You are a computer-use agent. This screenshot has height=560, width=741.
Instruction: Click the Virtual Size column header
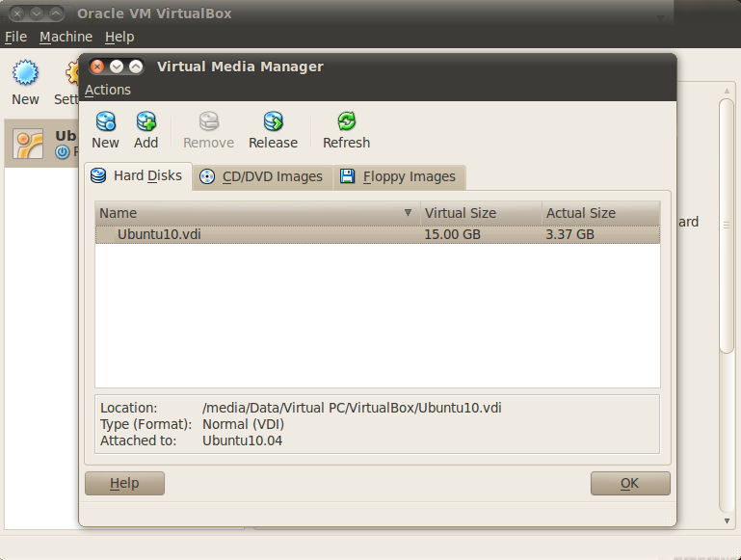click(x=481, y=213)
